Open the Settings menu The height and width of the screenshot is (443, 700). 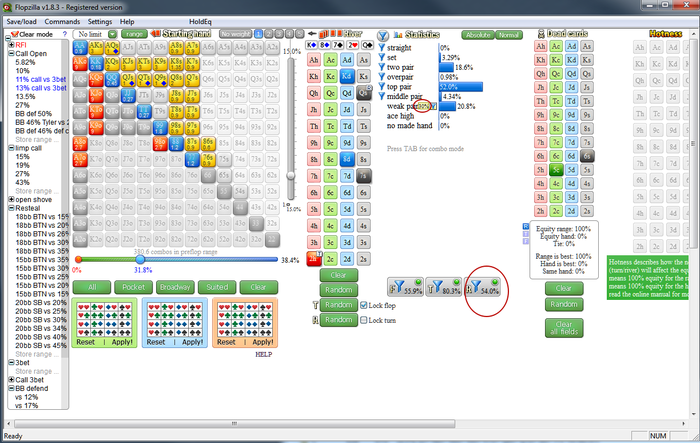click(x=100, y=21)
